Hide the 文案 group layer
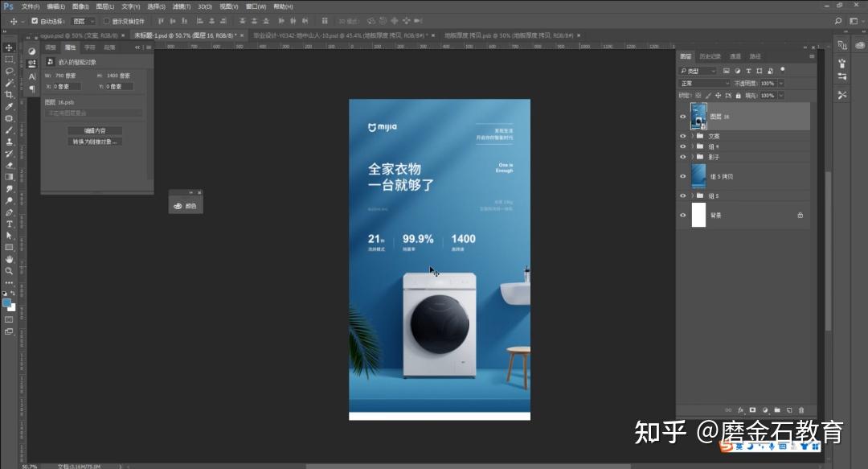The image size is (868, 469). point(683,136)
